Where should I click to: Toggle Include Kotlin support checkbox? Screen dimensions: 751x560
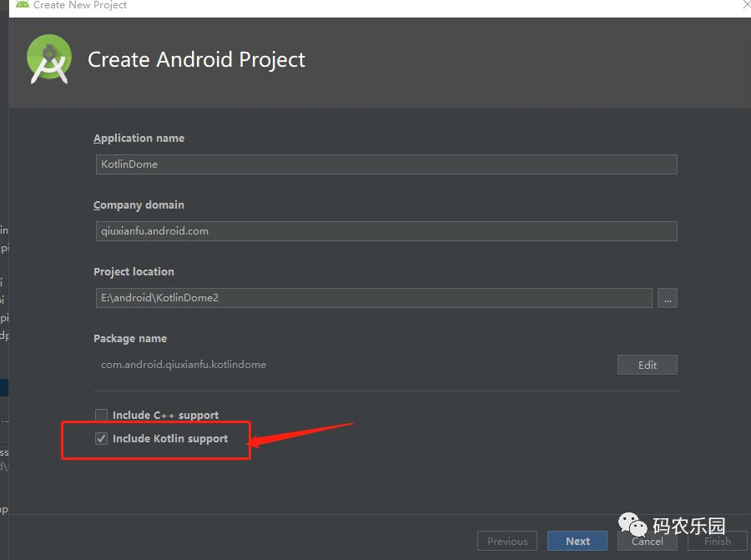click(101, 438)
